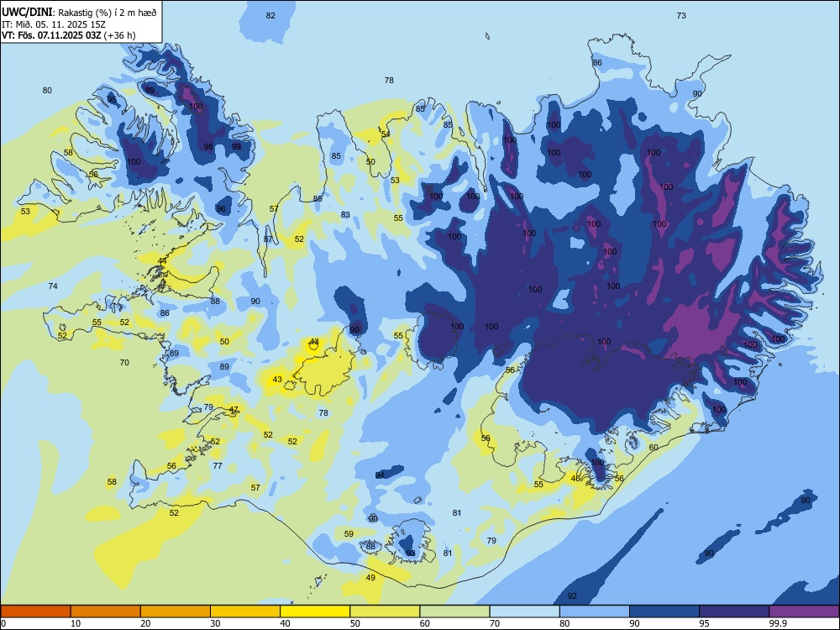This screenshot has height=630, width=840.
Task: Click the 82 value at map top
Action: [x=270, y=15]
